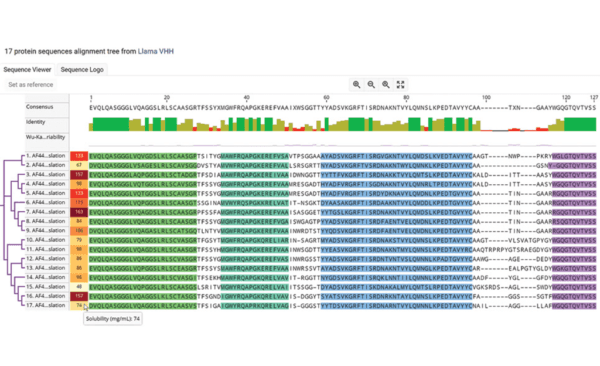The height and width of the screenshot is (366, 600).
Task: Select the Identity row label
Action: [x=36, y=122]
